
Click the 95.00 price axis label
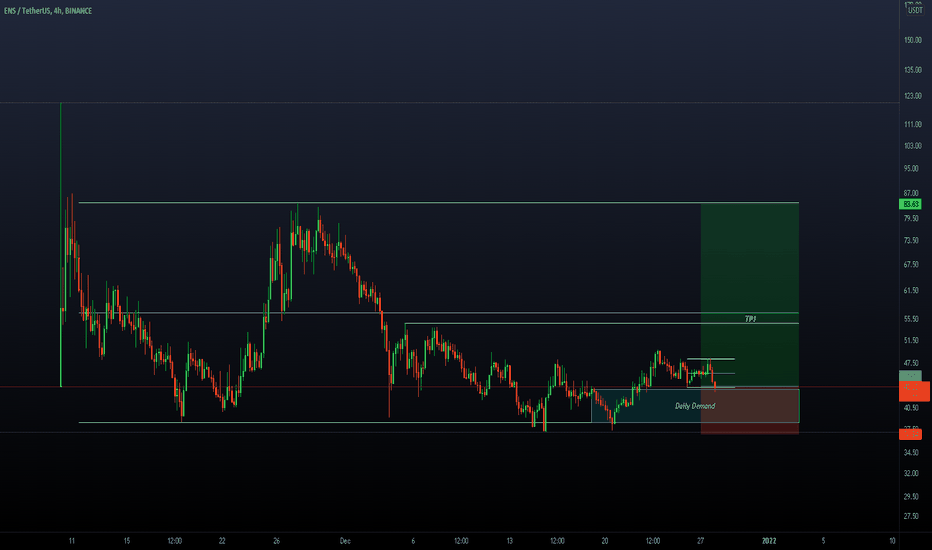pyautogui.click(x=911, y=168)
